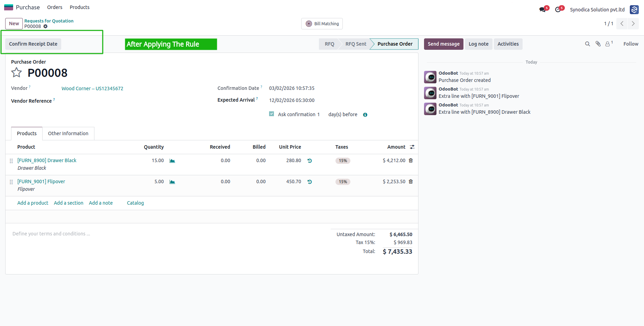644x326 pixels.
Task: Open forecast chart icon for Drawer Black
Action: tap(172, 161)
